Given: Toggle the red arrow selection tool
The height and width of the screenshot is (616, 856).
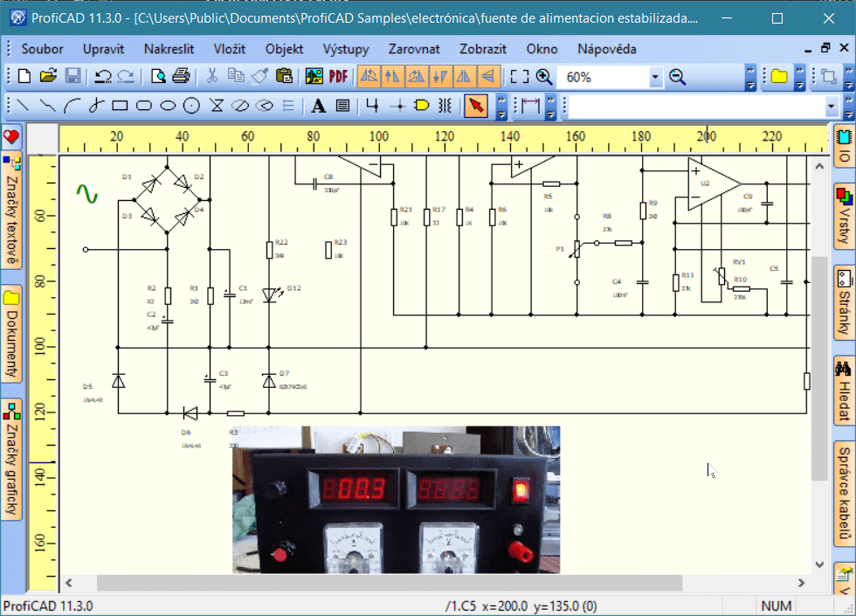Looking at the screenshot, I should [x=476, y=106].
